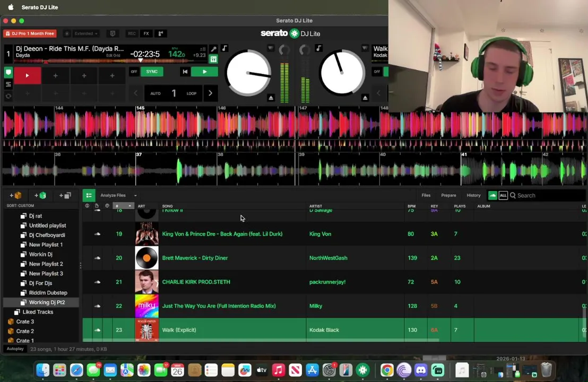The width and height of the screenshot is (588, 382).
Task: Click the green beat grid icon on deck 1
Action: point(213,59)
